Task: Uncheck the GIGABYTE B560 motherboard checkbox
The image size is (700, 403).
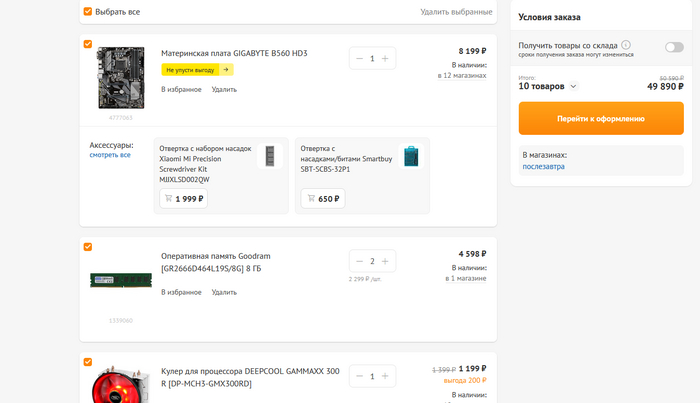Action: click(88, 44)
